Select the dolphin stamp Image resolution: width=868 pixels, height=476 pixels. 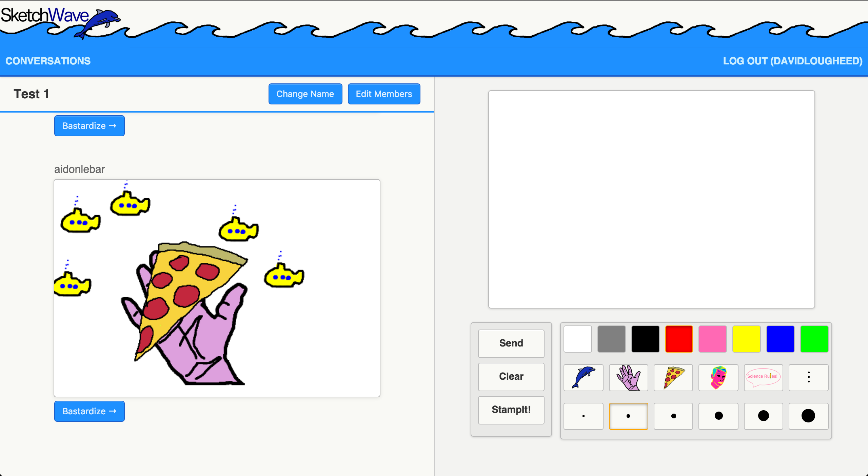click(583, 377)
